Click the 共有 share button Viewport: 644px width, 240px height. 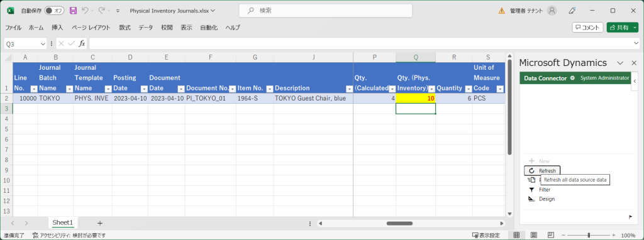[622, 28]
